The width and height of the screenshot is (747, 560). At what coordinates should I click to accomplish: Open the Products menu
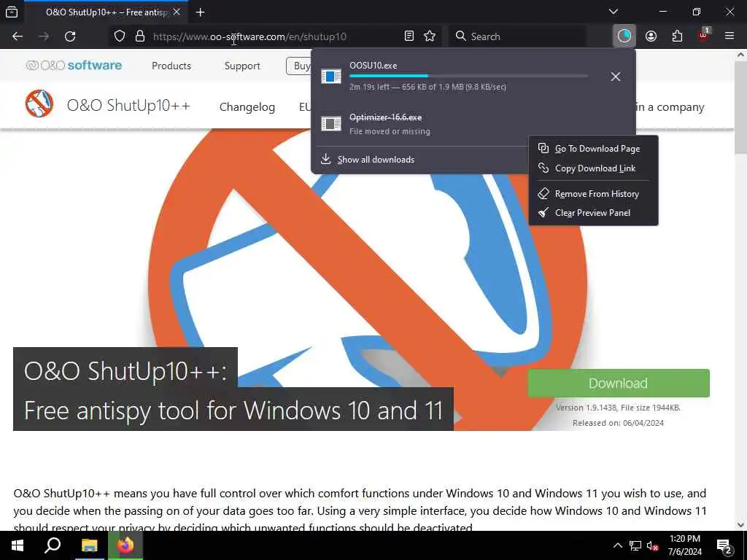[171, 66]
